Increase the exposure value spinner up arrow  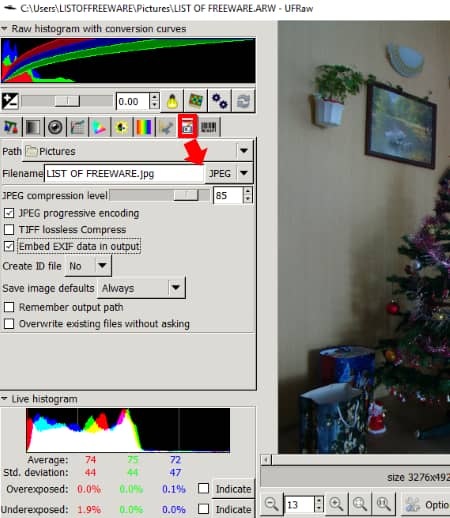point(154,97)
